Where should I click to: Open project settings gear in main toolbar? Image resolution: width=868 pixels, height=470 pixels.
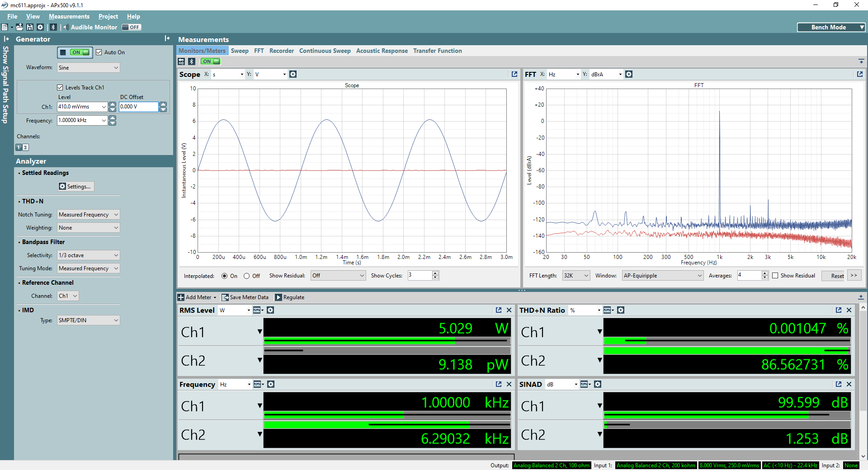pos(40,27)
